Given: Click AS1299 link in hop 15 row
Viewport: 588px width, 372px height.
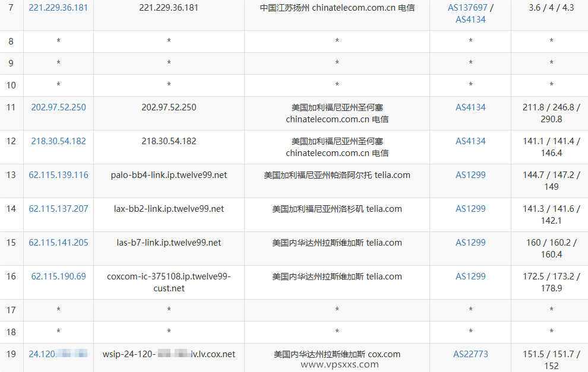Looking at the screenshot, I should click(470, 243).
